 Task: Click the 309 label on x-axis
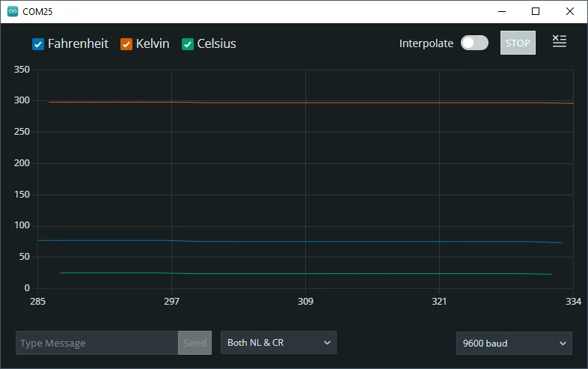coord(305,302)
